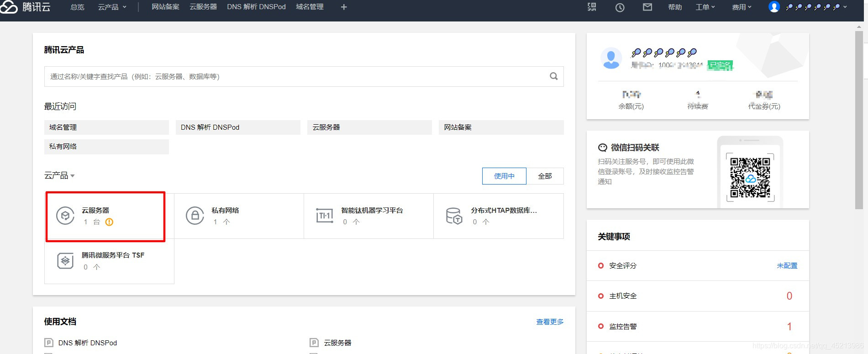Open 帮助 in the top bar
This screenshot has width=868, height=354.
[675, 7]
